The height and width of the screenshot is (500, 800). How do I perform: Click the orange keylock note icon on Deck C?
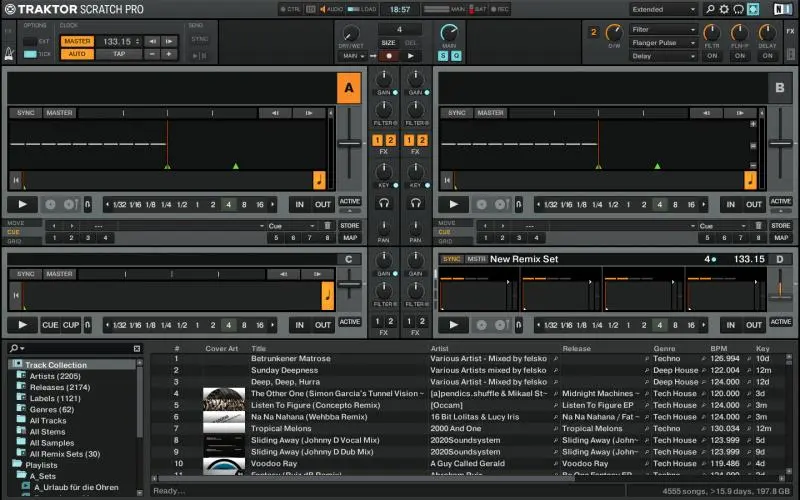327,295
